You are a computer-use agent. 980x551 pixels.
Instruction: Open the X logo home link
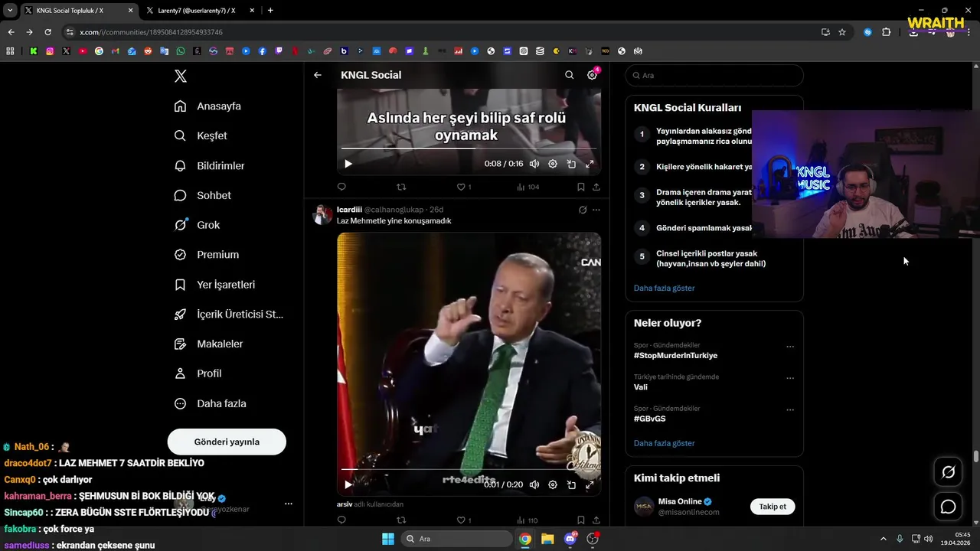pos(180,76)
